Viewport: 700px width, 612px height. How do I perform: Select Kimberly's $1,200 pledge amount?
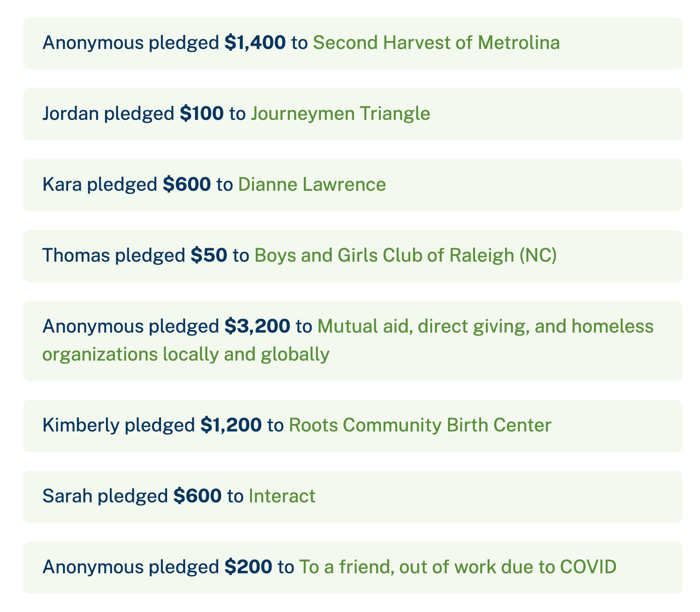231,425
